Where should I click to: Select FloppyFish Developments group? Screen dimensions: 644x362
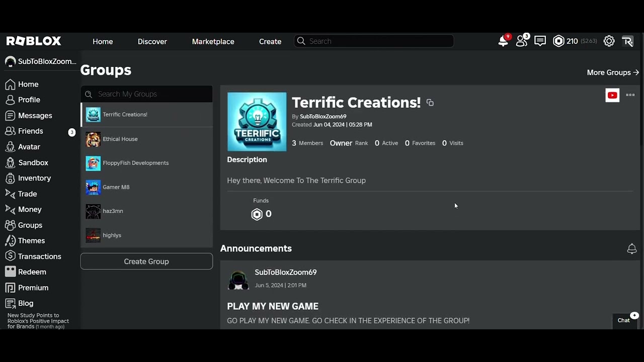click(146, 163)
